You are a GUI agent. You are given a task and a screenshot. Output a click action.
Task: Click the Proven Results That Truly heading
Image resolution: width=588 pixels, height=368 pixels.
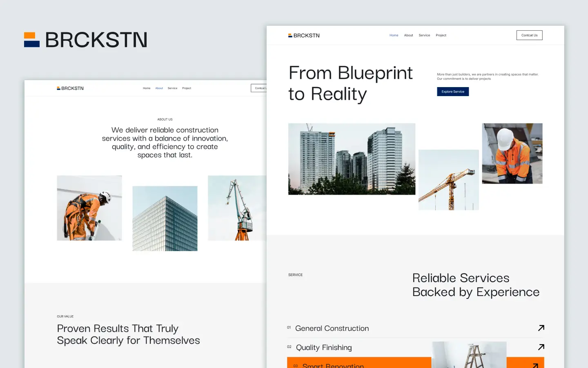tap(128, 334)
